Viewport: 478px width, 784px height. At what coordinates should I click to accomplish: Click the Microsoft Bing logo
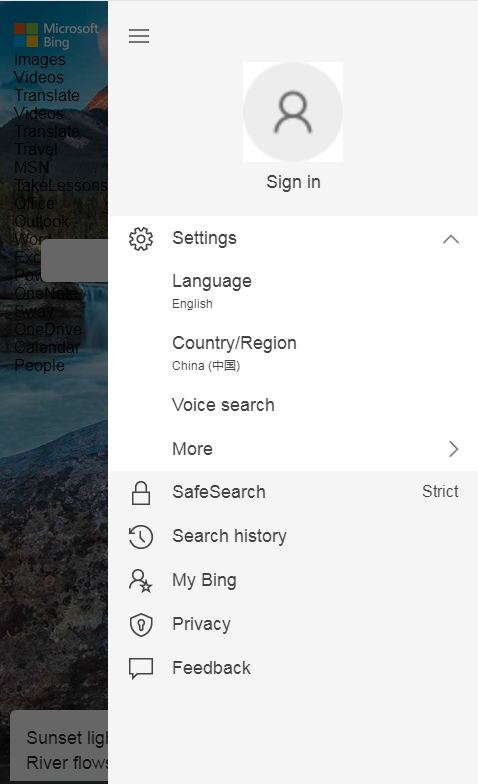56,35
